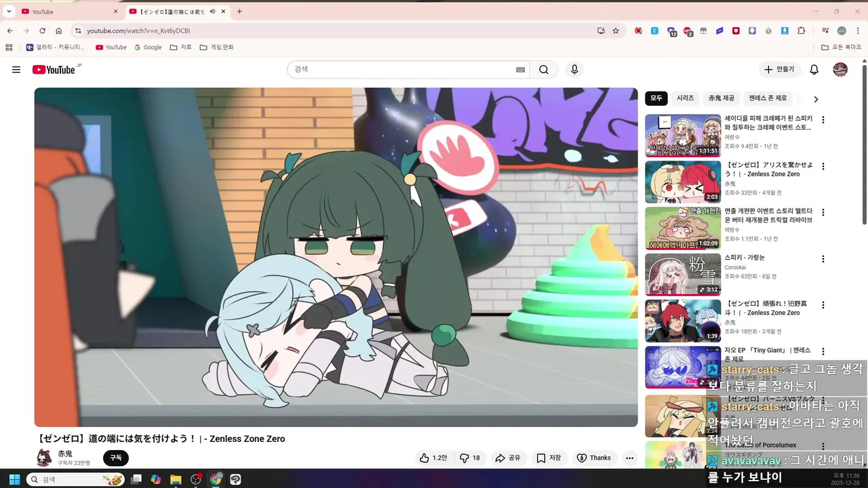The height and width of the screenshot is (488, 868).
Task: Open the 스피키 - 가랑눈 thumbnail
Action: (683, 274)
